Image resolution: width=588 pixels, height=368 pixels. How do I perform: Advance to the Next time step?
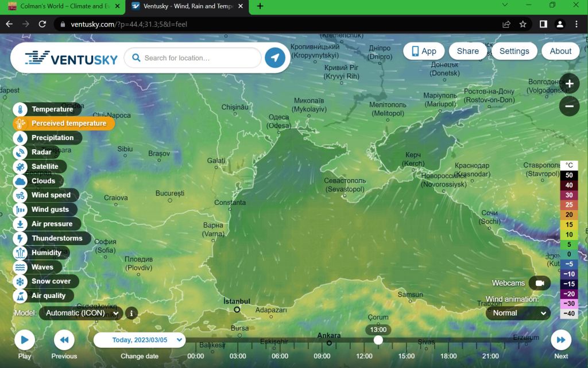click(x=561, y=340)
